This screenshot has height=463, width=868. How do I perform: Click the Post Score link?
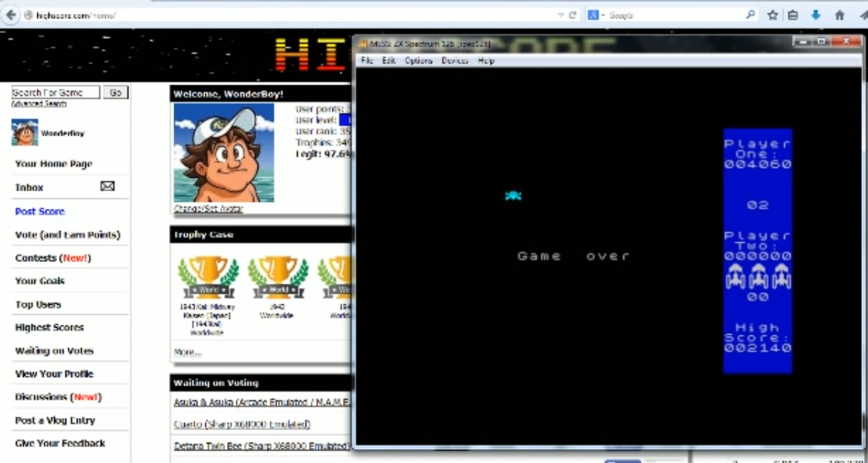(40, 211)
